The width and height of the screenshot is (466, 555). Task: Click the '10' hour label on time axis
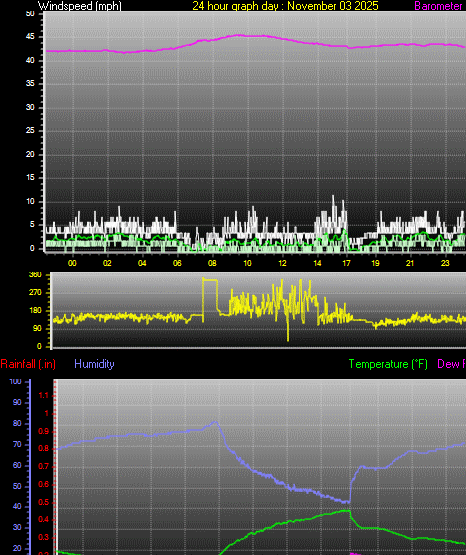pos(247,263)
